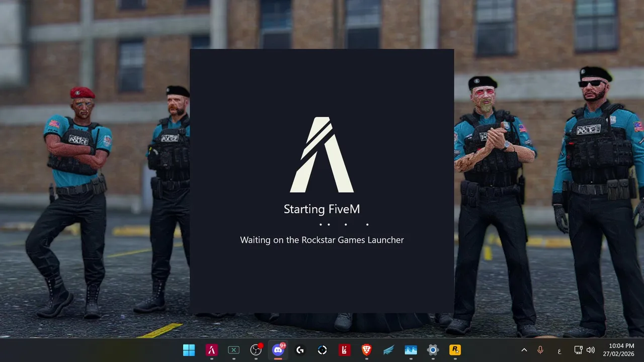
Task: Open the circular crosshair app in the taskbar
Action: point(323,350)
